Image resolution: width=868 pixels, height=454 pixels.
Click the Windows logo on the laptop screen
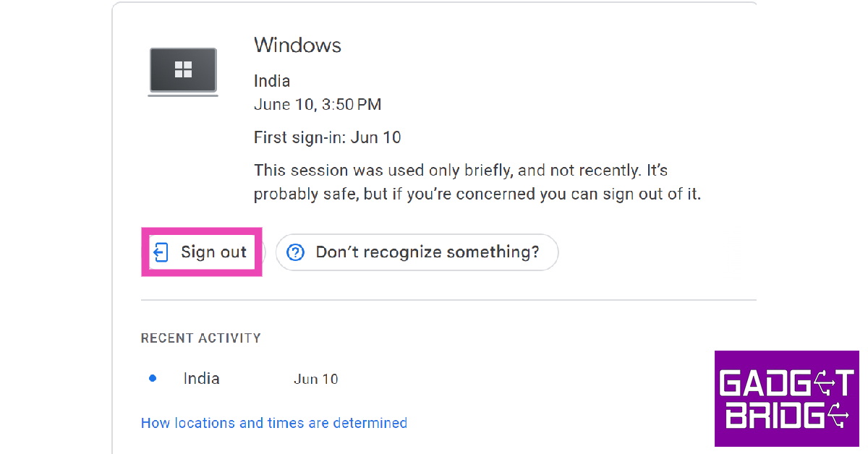point(183,69)
